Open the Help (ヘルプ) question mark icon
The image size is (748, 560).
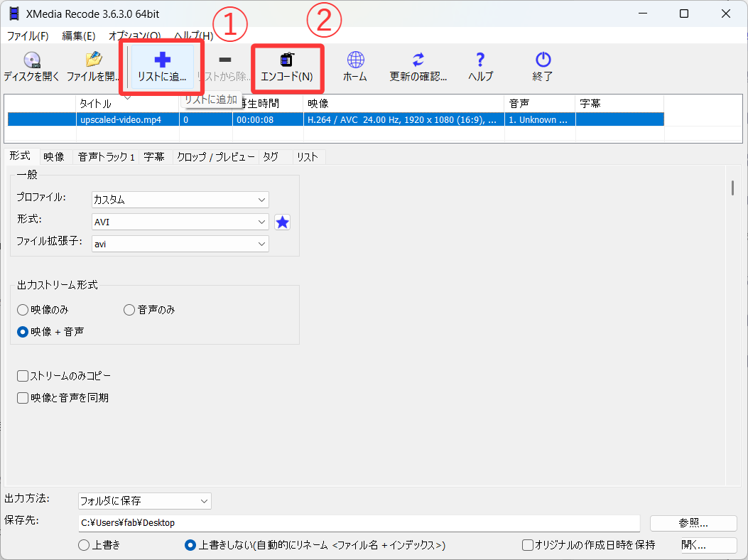pyautogui.click(x=480, y=60)
